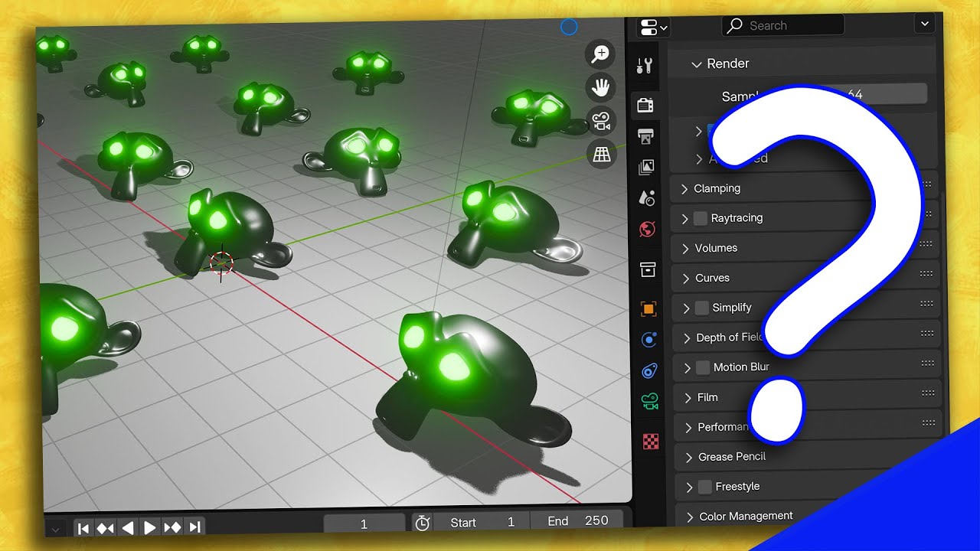Expand the Depth of Field panel
Image resolution: width=980 pixels, height=551 pixels.
coord(687,338)
